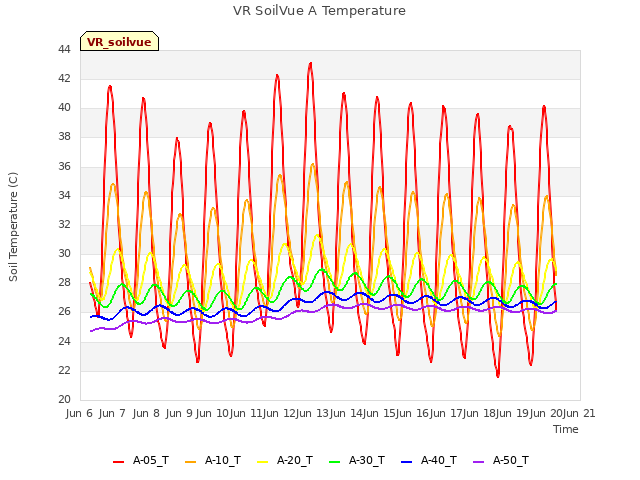Select the A-20_T legend label
The height and width of the screenshot is (480, 640).
(x=295, y=460)
